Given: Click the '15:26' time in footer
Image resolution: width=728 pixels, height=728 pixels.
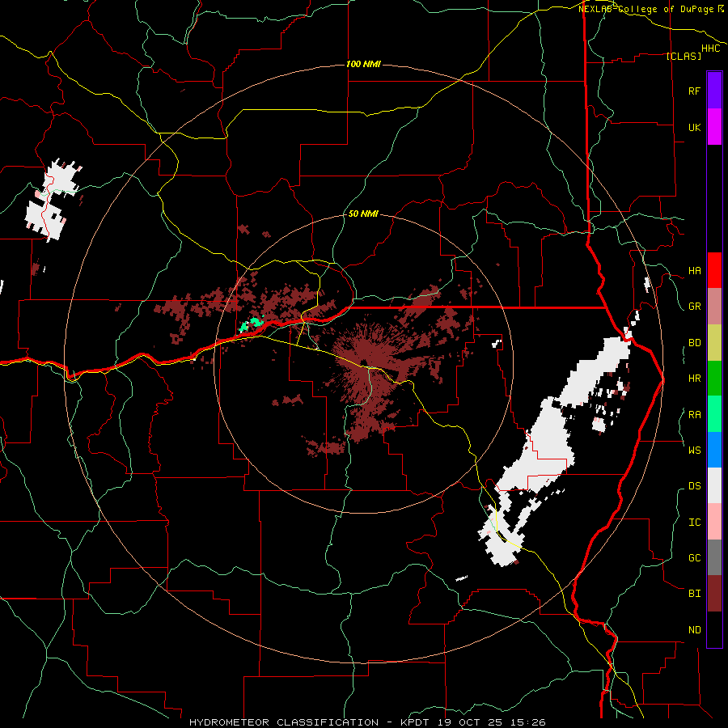Looking at the screenshot, I should 527,722.
